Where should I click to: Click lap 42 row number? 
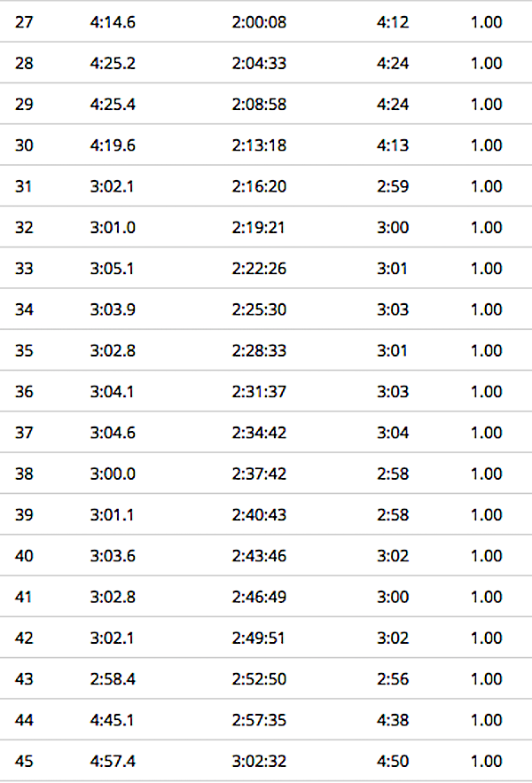(x=24, y=638)
